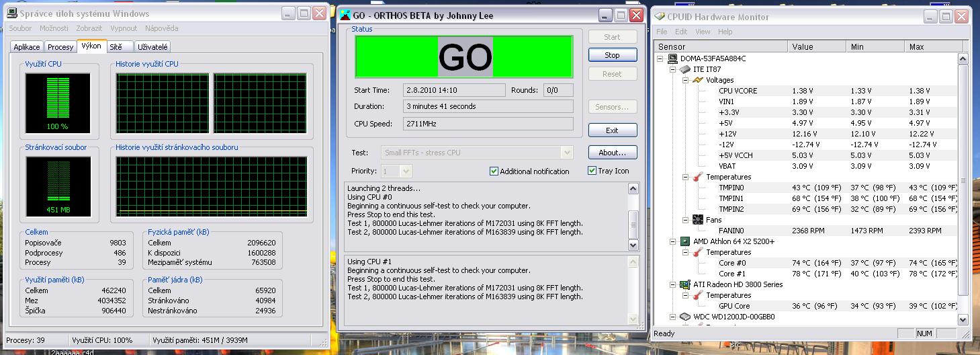Click the graphics card icon beside ATI Radeon
Viewport: 980px width, 355px height.
point(685,284)
